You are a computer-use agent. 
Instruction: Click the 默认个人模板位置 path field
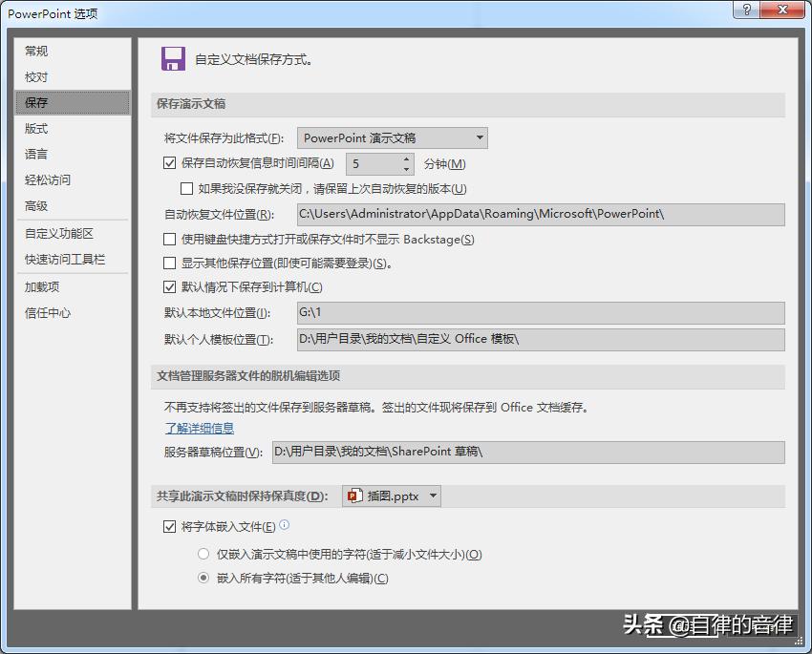[541, 340]
